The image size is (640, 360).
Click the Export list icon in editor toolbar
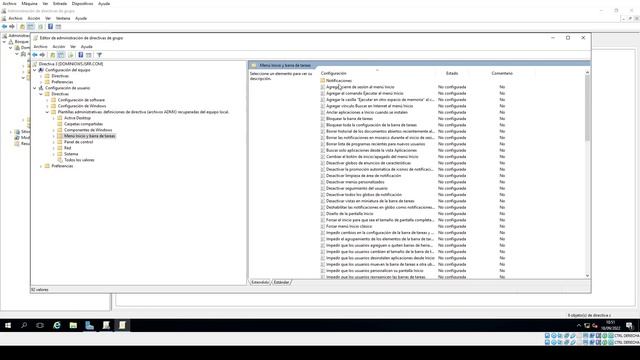(71, 55)
